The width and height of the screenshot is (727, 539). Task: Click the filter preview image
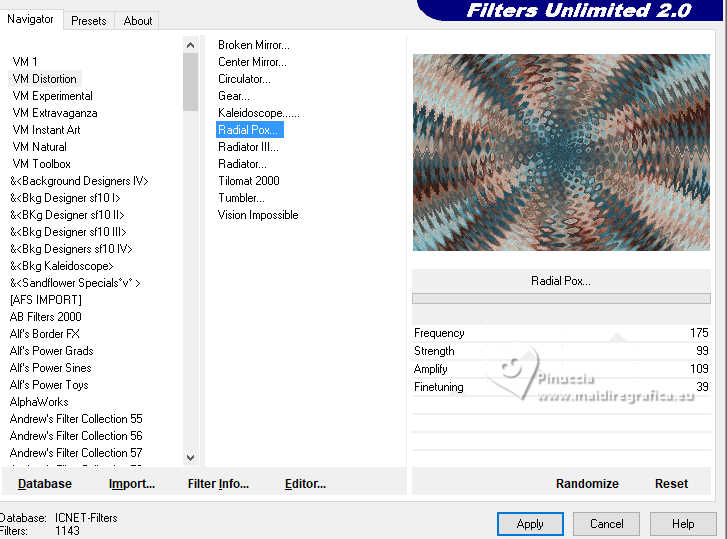coord(561,152)
